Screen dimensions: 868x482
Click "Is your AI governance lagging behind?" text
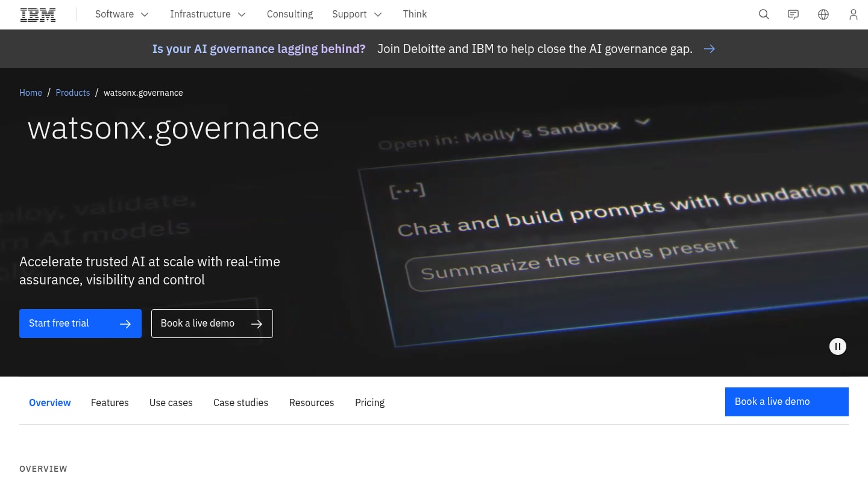(x=259, y=49)
